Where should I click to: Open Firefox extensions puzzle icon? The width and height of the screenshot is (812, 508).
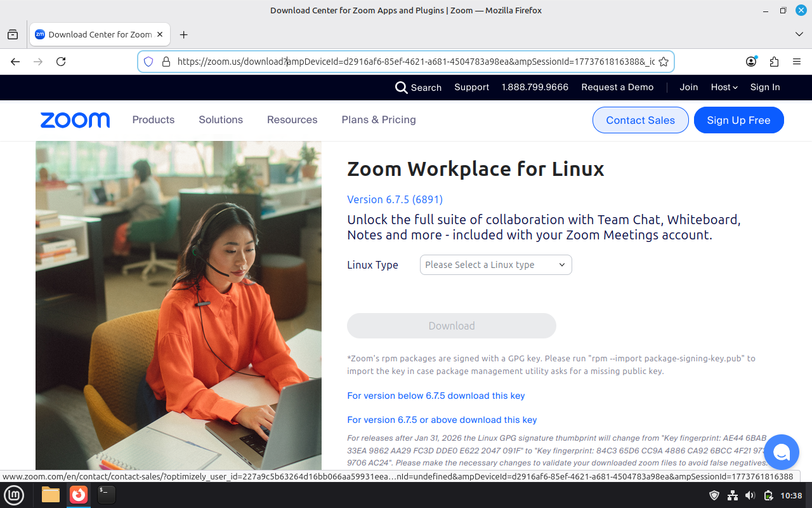774,62
